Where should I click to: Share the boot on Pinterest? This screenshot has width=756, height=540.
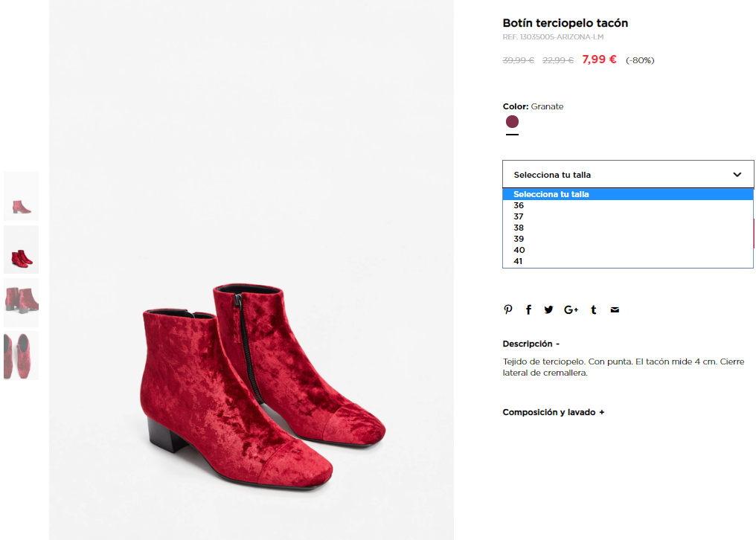coord(507,309)
